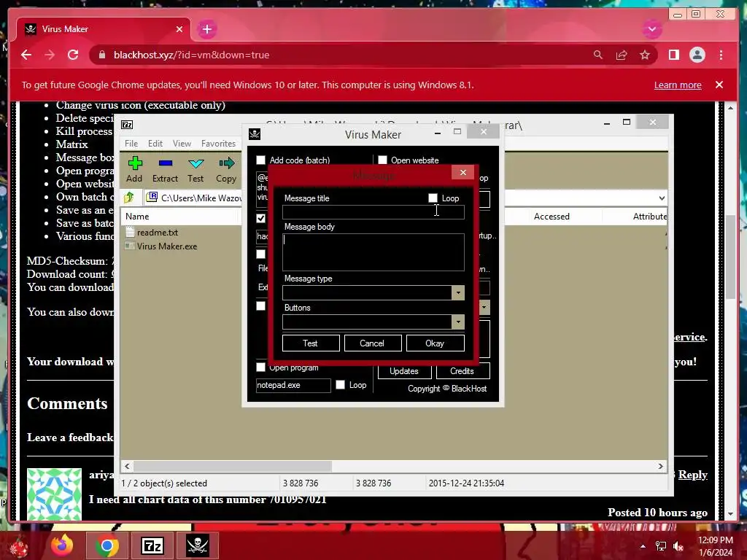Click the webpage vertical scrollbar thumb
The image size is (747, 560).
pyautogui.click(x=731, y=257)
